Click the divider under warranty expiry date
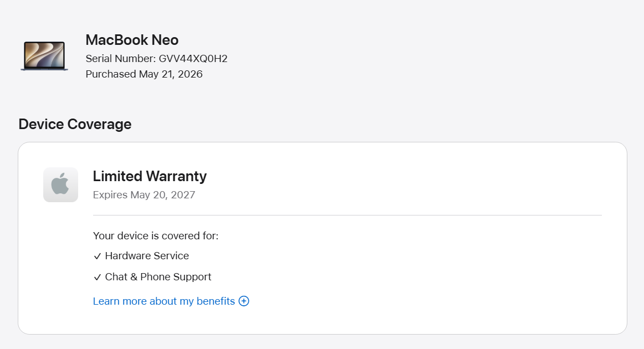Screen dimensions: 644x349 [347, 215]
